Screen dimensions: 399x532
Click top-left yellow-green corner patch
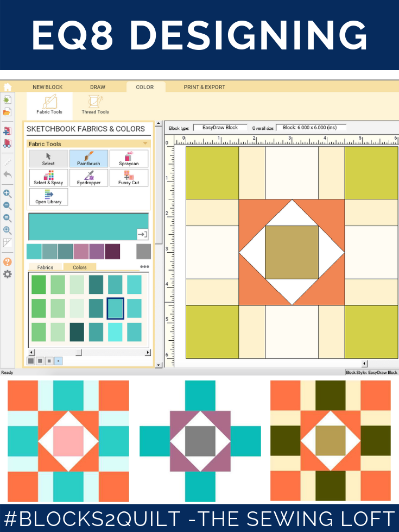point(212,173)
